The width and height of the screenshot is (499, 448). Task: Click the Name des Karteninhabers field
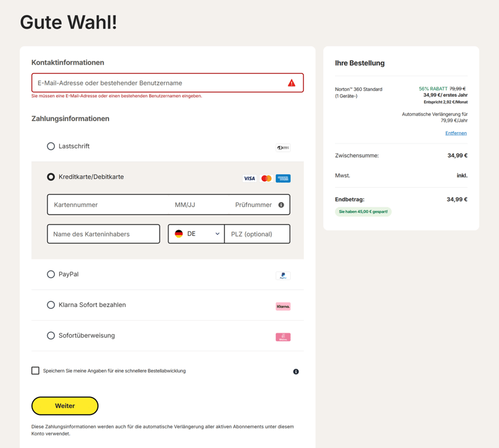pyautogui.click(x=104, y=234)
